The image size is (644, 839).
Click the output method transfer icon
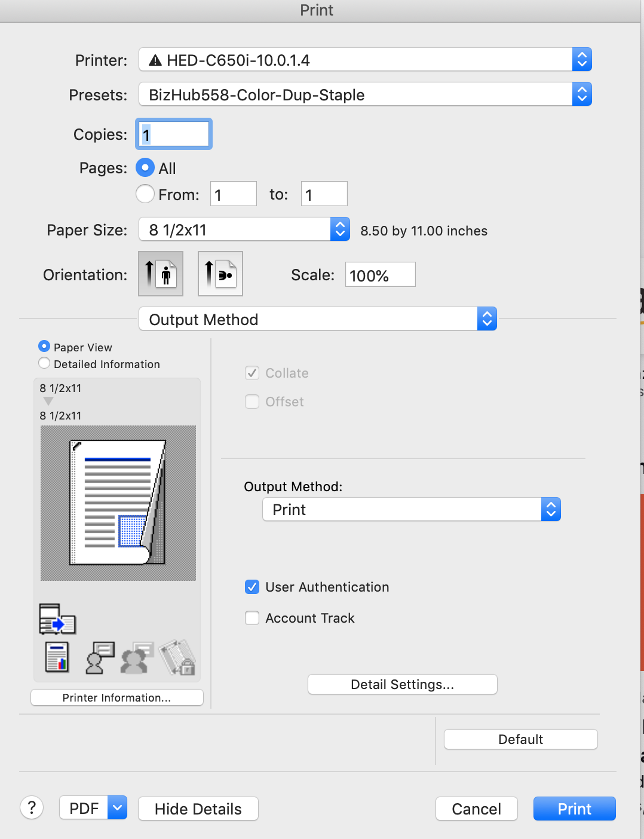[x=57, y=619]
